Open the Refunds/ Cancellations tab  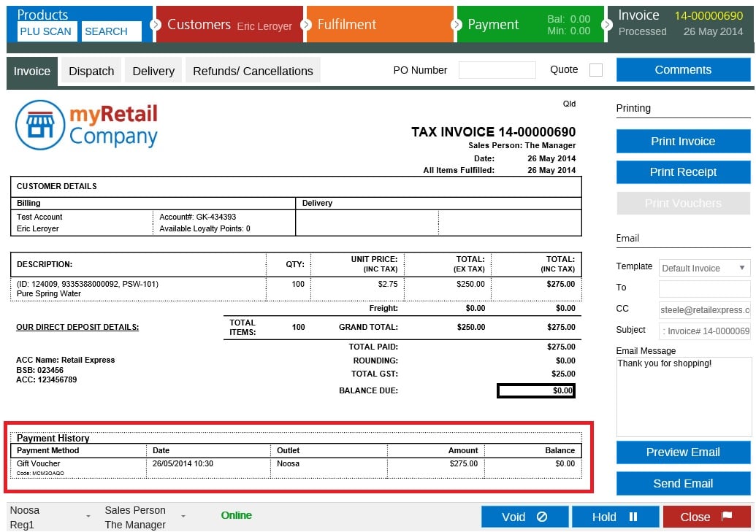(253, 71)
